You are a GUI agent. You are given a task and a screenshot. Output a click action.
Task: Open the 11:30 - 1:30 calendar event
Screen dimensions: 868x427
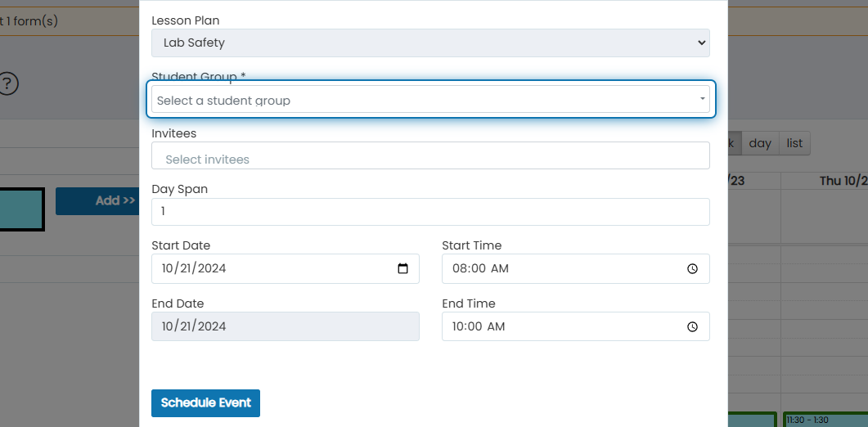point(825,420)
